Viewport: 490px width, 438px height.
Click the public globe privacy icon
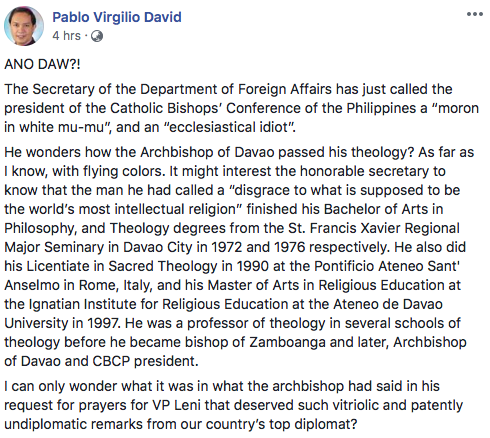pos(97,36)
